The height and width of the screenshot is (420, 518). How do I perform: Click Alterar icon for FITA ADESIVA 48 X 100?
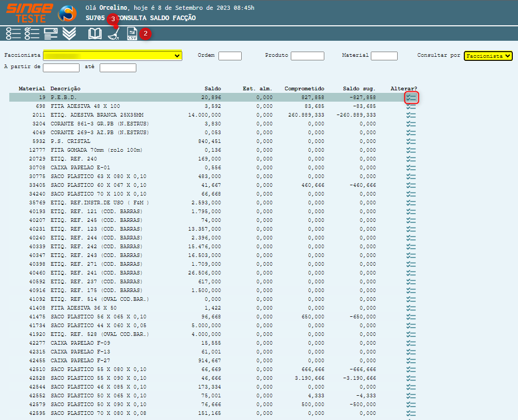coord(411,106)
